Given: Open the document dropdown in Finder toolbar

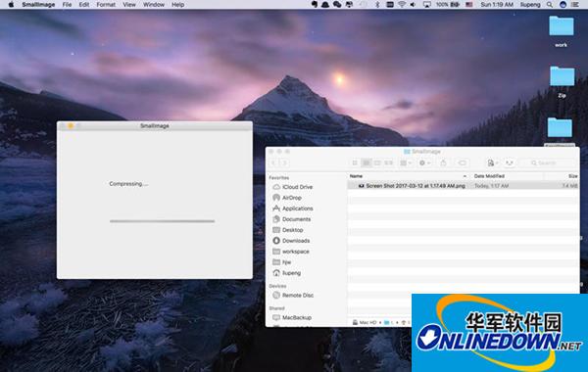Looking at the screenshot, I should point(492,163).
